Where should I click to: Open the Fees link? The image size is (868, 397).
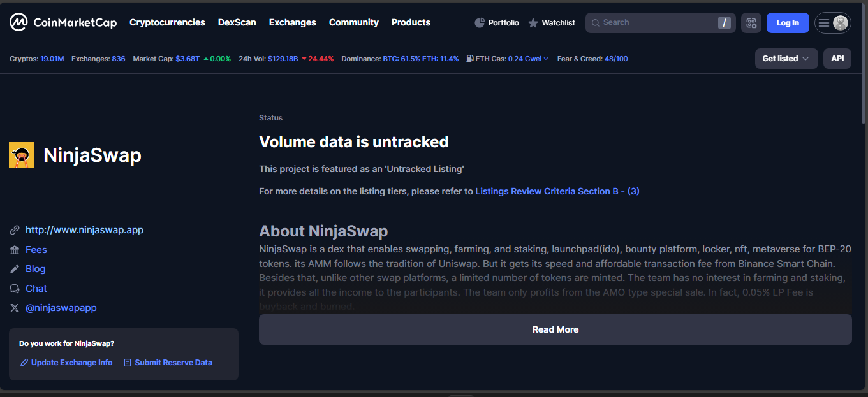[x=36, y=250]
